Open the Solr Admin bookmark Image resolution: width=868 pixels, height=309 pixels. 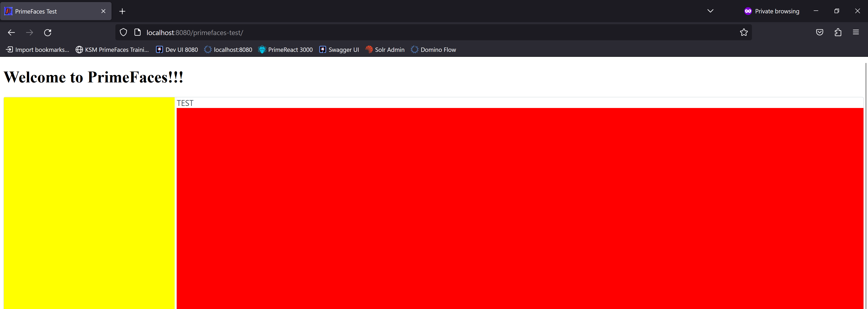385,50
